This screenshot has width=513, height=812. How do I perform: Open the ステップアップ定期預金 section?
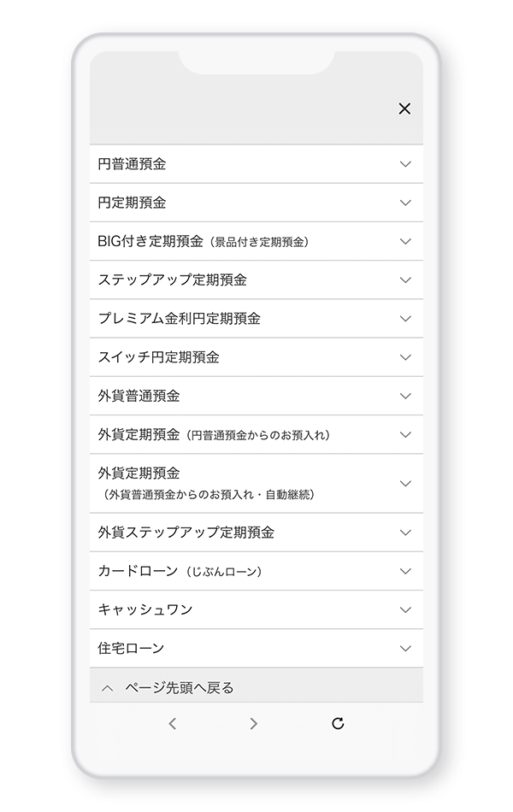point(172,279)
